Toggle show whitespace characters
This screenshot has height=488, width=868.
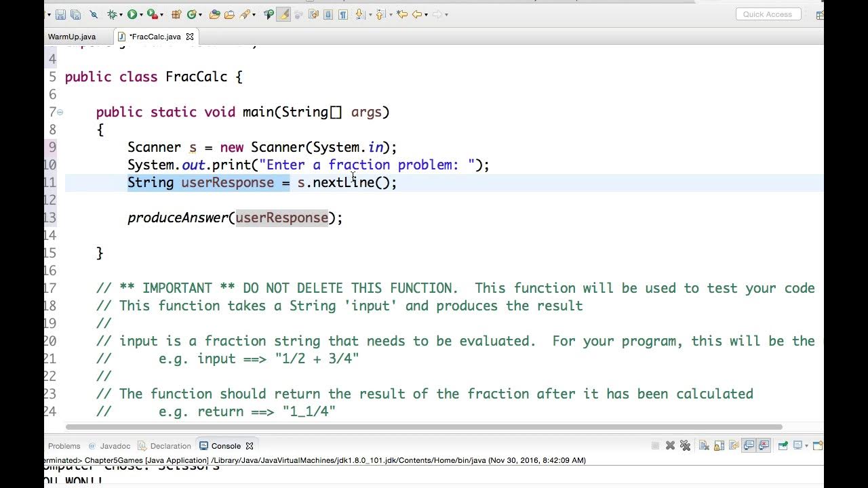[343, 14]
